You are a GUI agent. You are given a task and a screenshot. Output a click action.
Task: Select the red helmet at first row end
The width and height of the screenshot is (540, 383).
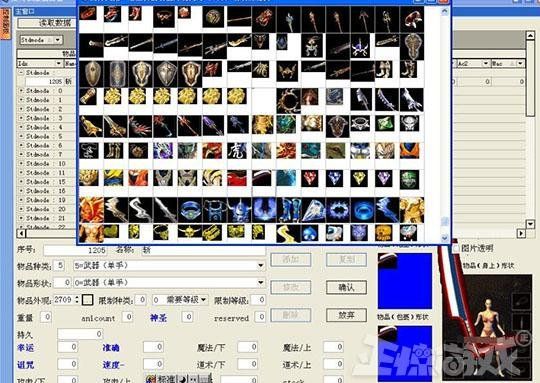tap(413, 19)
